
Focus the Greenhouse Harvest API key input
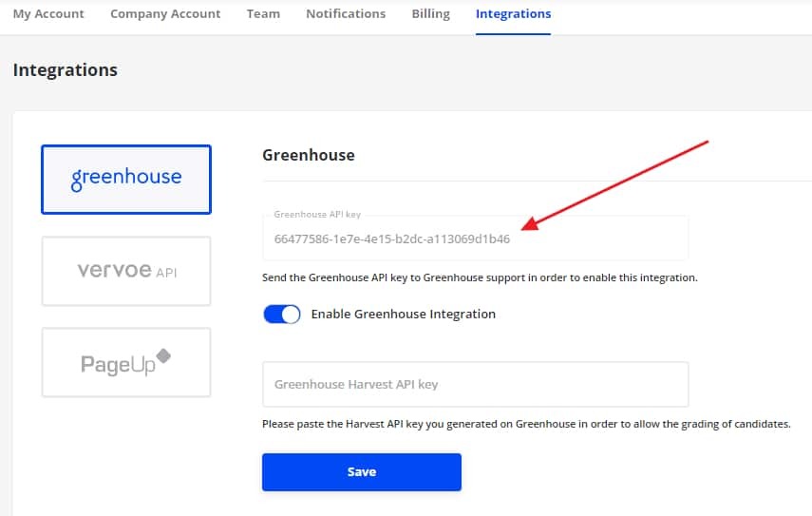(475, 385)
